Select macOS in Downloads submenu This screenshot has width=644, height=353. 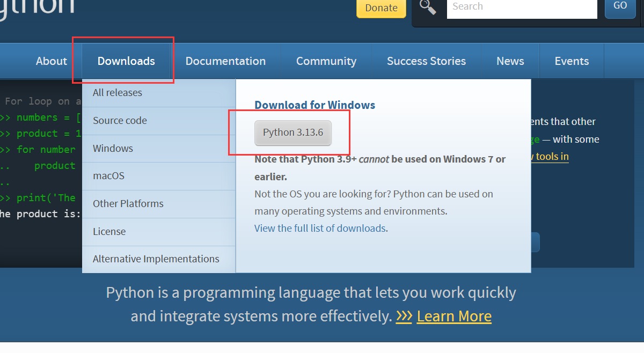click(x=159, y=176)
